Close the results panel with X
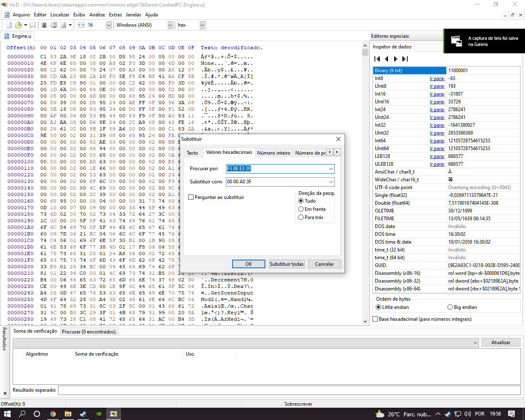This screenshot has width=525, height=420. (5, 394)
